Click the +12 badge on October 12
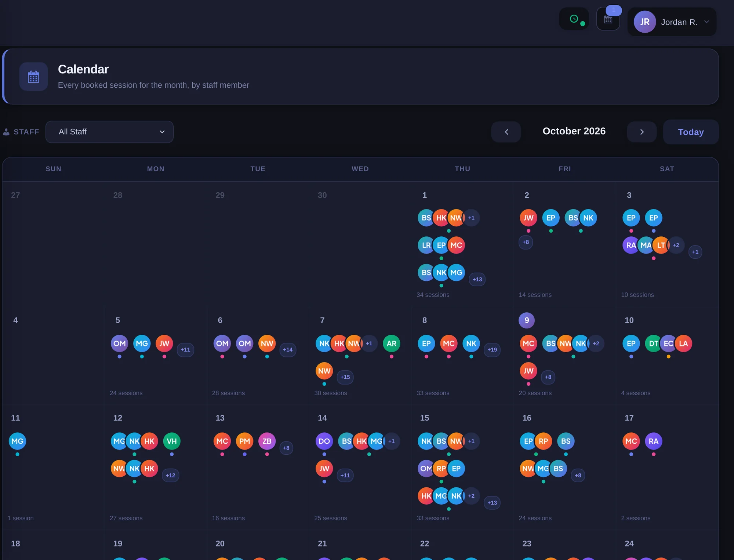The width and height of the screenshot is (734, 560). [170, 475]
